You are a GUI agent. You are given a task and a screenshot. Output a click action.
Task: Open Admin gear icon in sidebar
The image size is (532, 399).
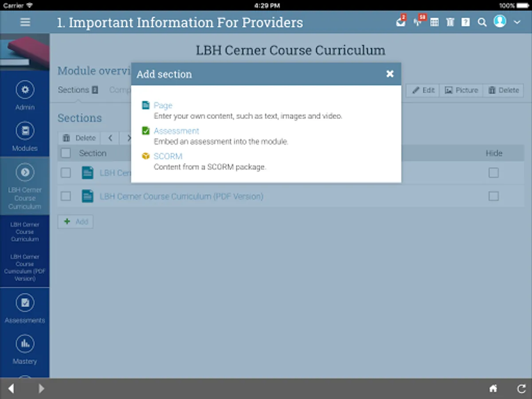pos(25,90)
